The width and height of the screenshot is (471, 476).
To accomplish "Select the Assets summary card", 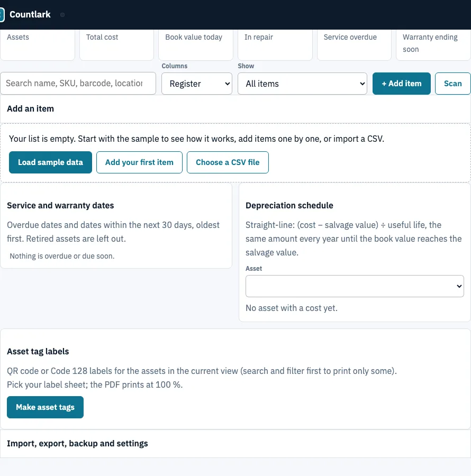I will pyautogui.click(x=38, y=44).
